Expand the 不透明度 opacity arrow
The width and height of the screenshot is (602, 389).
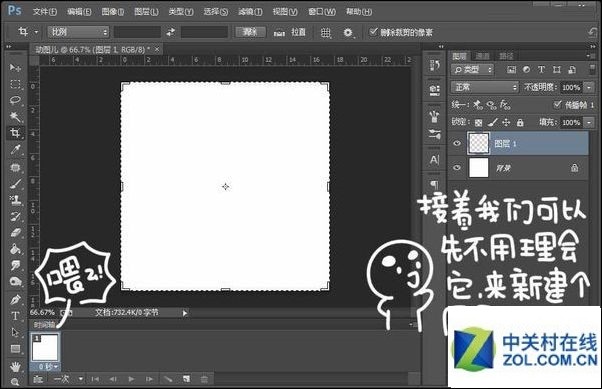click(589, 87)
